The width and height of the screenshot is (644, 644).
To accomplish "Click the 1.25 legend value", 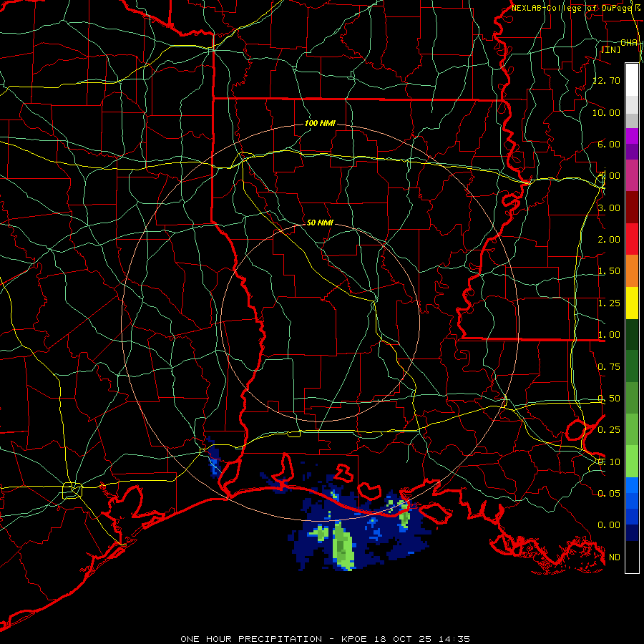I will point(609,303).
